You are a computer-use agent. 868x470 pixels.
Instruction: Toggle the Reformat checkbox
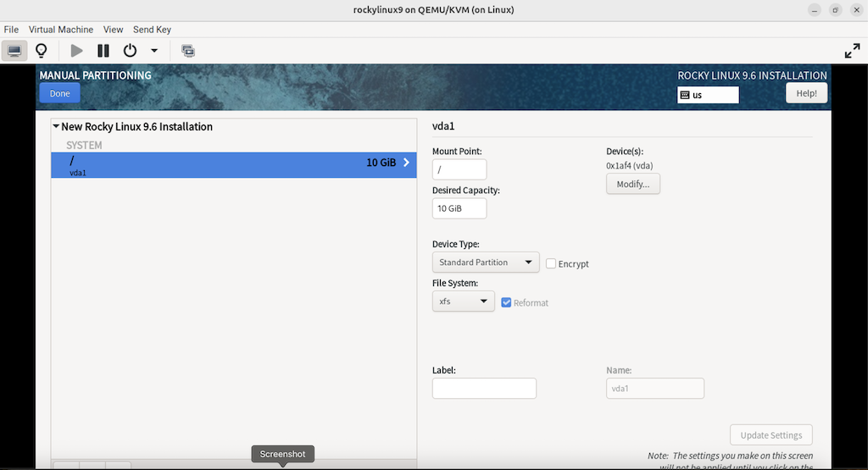pos(506,302)
